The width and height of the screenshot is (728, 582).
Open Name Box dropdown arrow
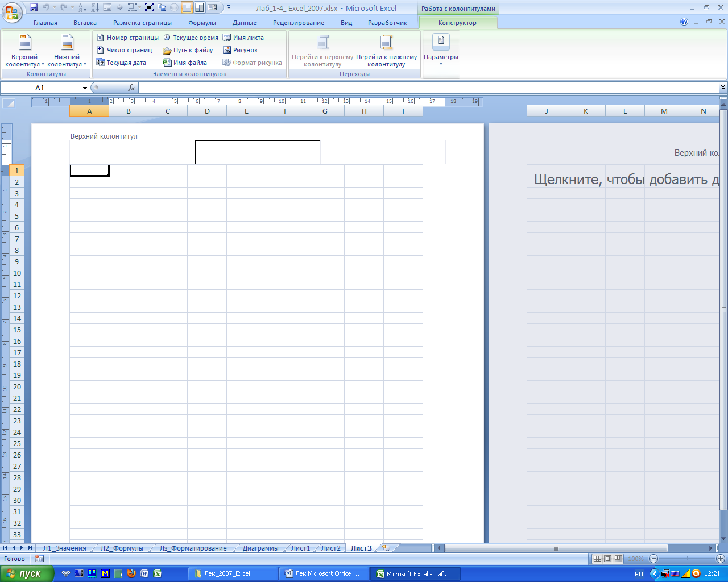coord(85,88)
